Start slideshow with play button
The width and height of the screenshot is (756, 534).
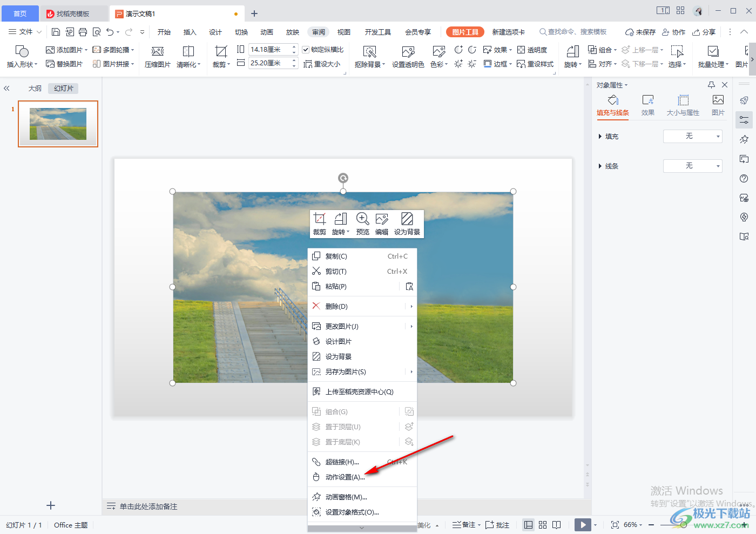point(583,525)
